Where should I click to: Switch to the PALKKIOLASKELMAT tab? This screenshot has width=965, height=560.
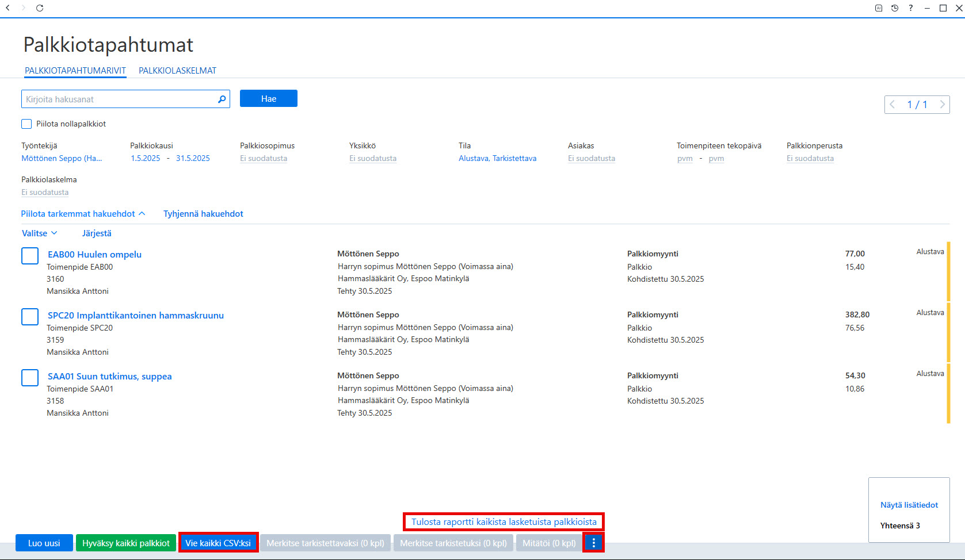click(x=177, y=71)
